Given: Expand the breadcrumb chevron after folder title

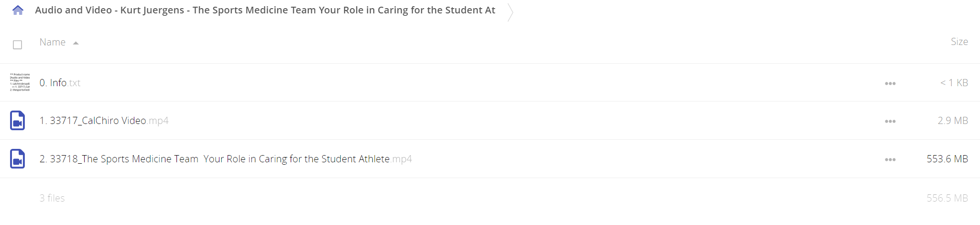Looking at the screenshot, I should [510, 12].
